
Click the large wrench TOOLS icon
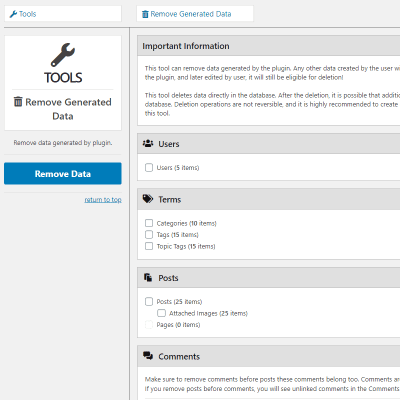click(x=63, y=55)
